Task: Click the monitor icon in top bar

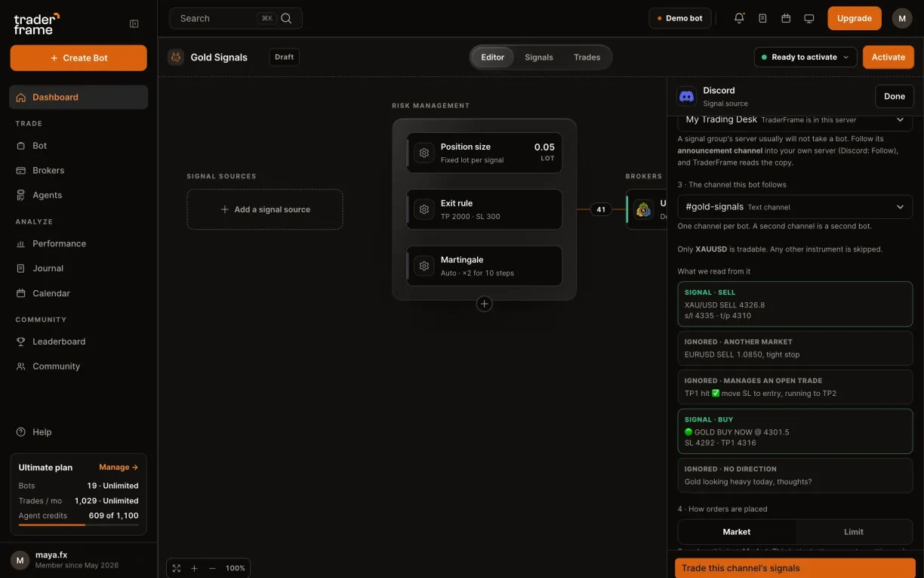Action: (x=809, y=18)
